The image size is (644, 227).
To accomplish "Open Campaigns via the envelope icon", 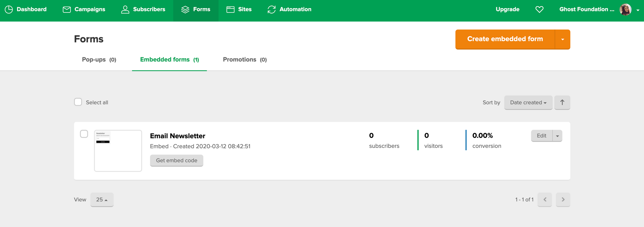I will (67, 10).
